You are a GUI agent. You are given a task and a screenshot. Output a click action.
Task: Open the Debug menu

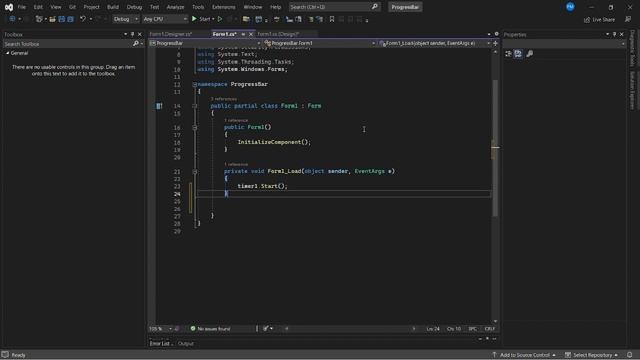click(134, 7)
